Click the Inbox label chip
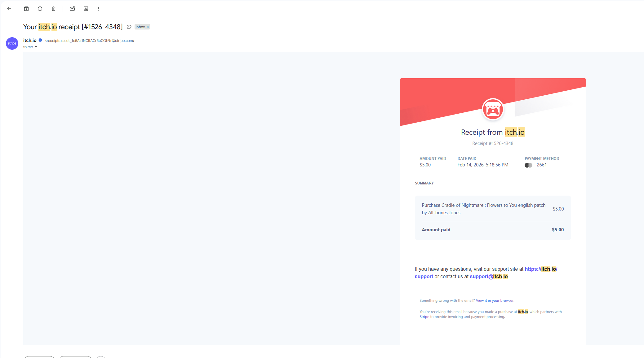The height and width of the screenshot is (358, 644). point(140,27)
